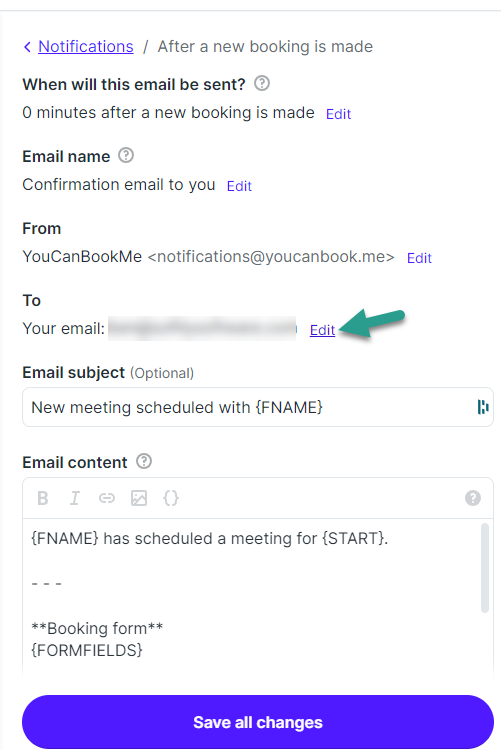Click into the Email content text area
Viewport: 501px width, 750px height.
tap(251, 596)
